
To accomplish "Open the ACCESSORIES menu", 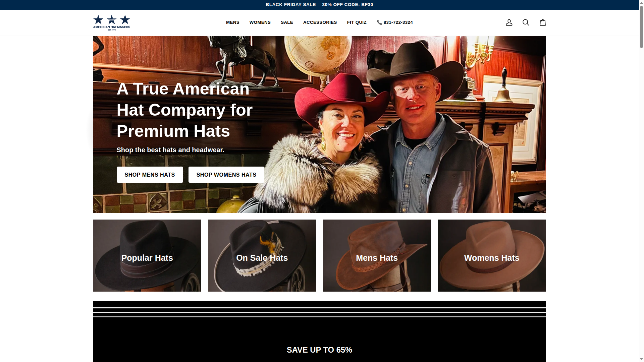I will coord(320,22).
